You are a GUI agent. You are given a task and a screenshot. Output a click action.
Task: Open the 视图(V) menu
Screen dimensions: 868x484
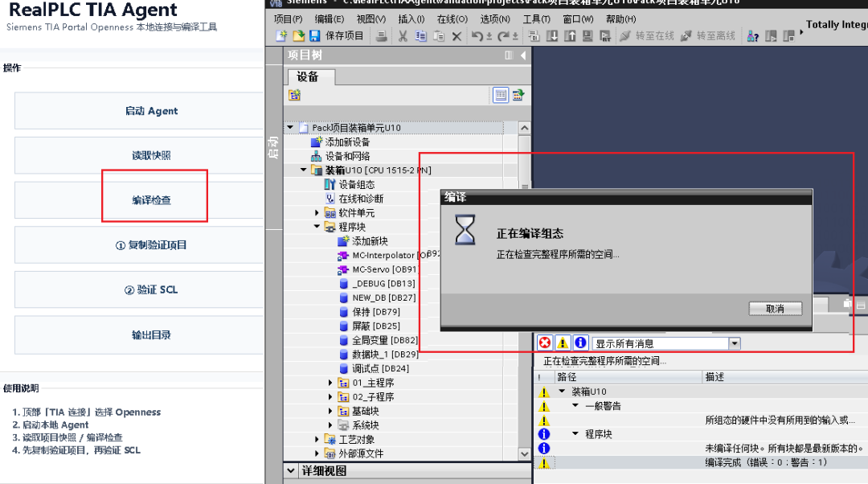pyautogui.click(x=371, y=18)
